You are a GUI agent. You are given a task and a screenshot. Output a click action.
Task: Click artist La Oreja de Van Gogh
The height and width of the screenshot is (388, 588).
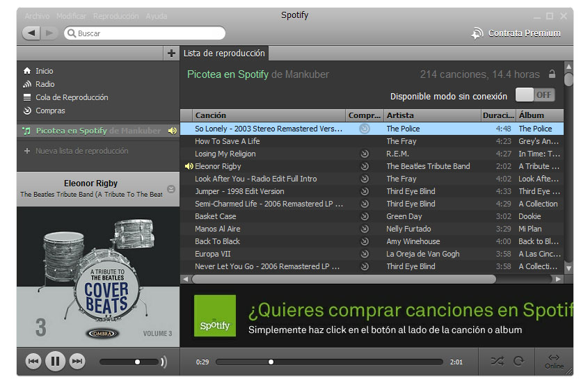[423, 254]
